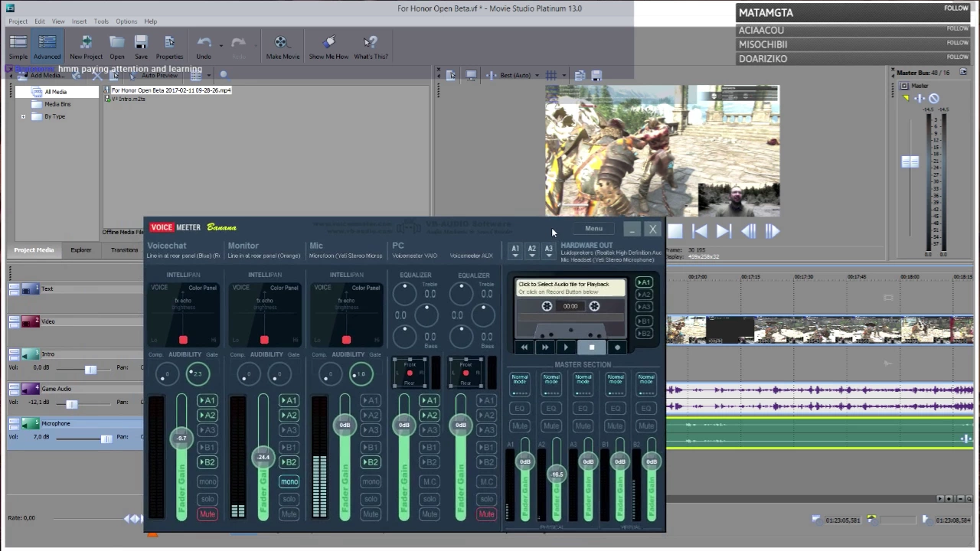
Task: Toggle B2 routing on Mic strip
Action: pos(371,462)
